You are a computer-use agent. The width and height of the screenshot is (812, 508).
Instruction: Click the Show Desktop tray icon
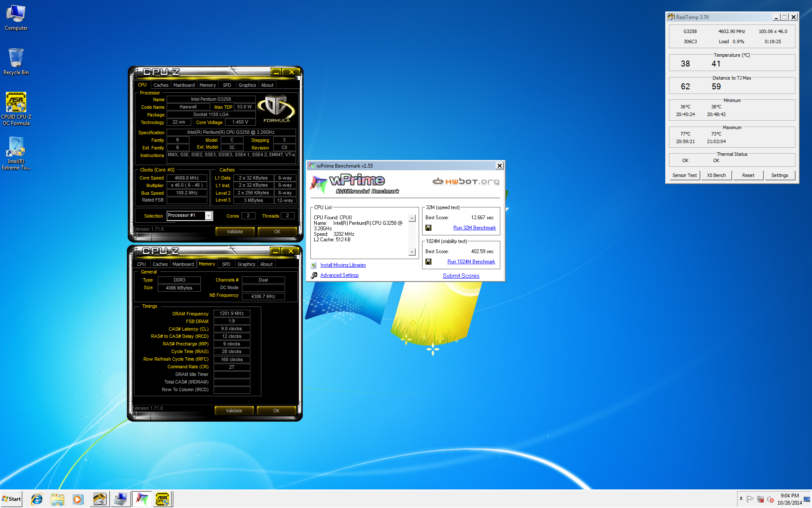[x=807, y=499]
